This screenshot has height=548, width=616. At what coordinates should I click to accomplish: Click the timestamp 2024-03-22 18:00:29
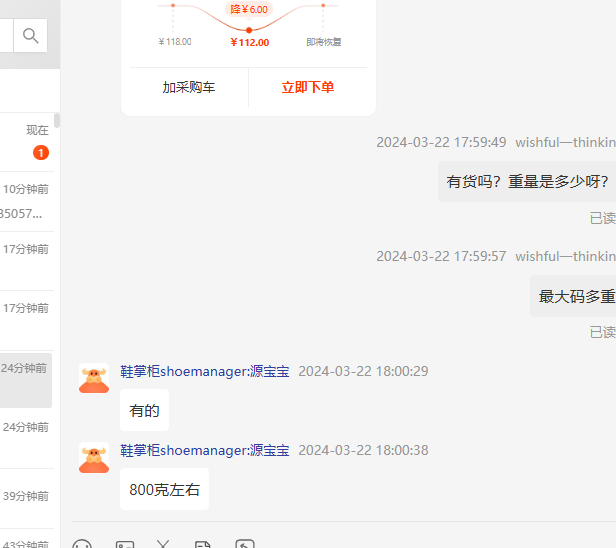click(363, 371)
